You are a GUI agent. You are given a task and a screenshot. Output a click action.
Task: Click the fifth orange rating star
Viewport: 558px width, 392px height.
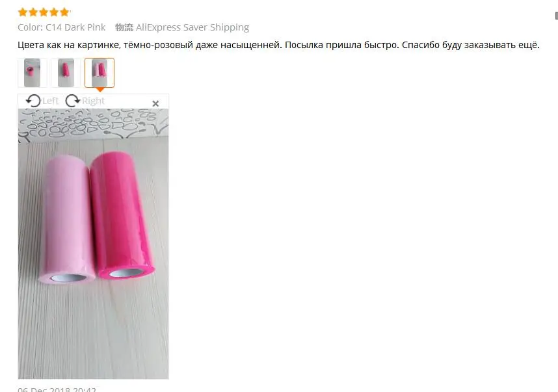click(x=65, y=12)
